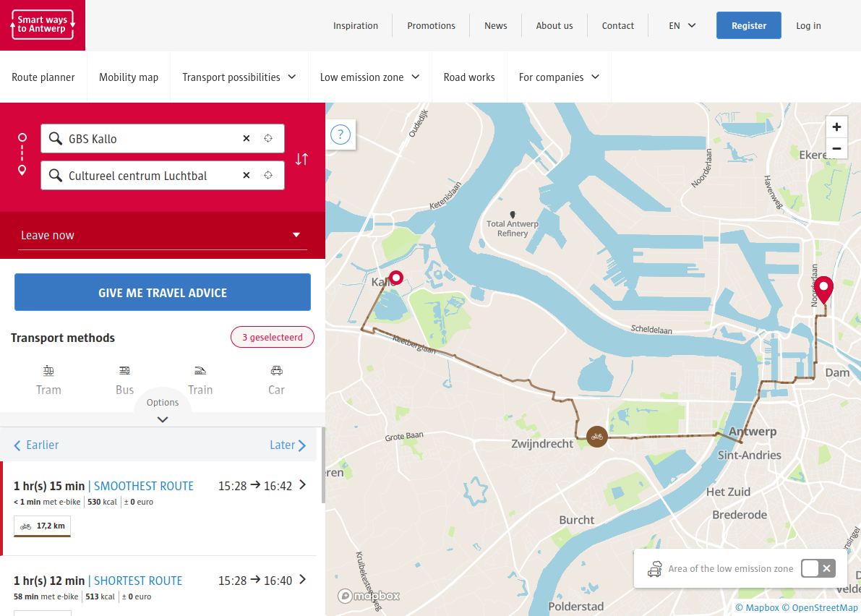Swap origin and destination with arrows icon

pos(302,159)
